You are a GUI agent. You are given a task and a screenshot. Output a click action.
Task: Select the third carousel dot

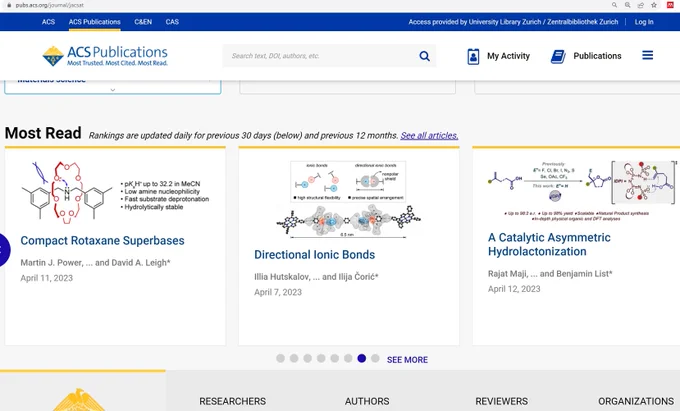tap(307, 358)
